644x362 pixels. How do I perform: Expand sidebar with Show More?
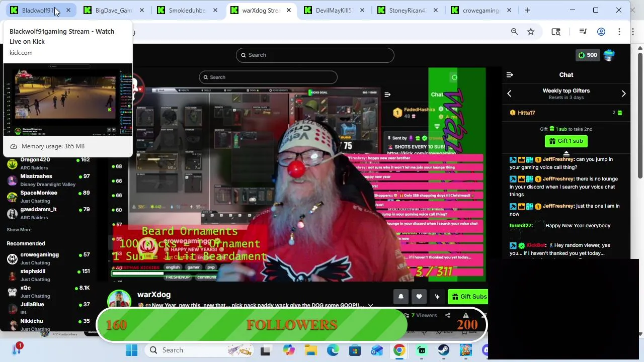click(x=19, y=230)
